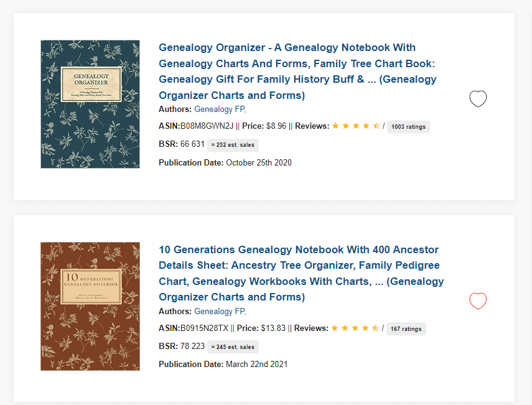The height and width of the screenshot is (405, 532).
Task: Favorite the Genealogy Organizer book heart icon
Action: pos(478,99)
